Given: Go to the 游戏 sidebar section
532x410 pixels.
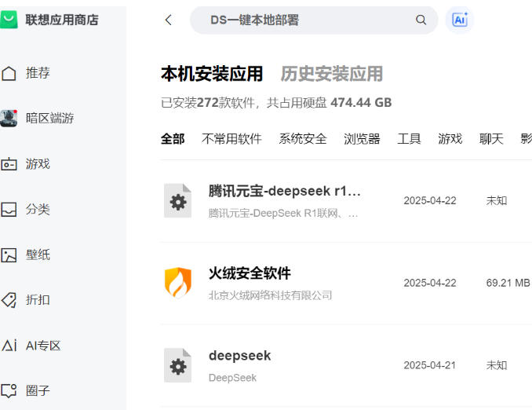Looking at the screenshot, I should tap(38, 164).
